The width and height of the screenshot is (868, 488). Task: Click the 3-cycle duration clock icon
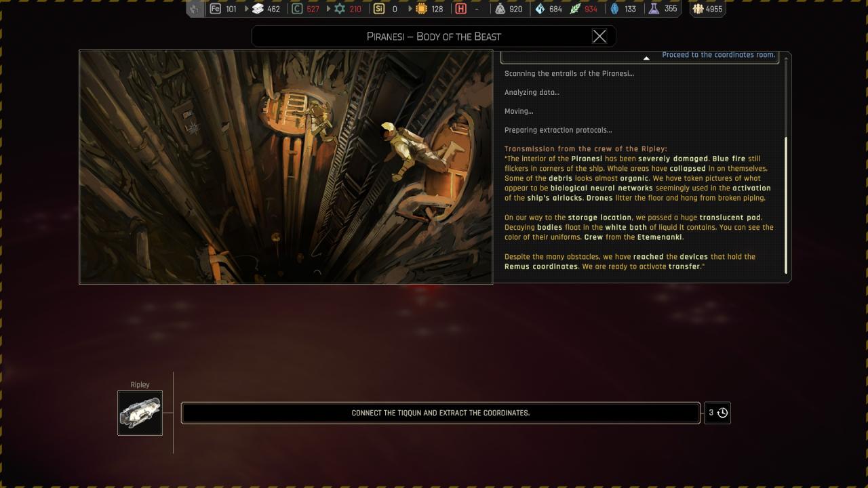coord(722,413)
